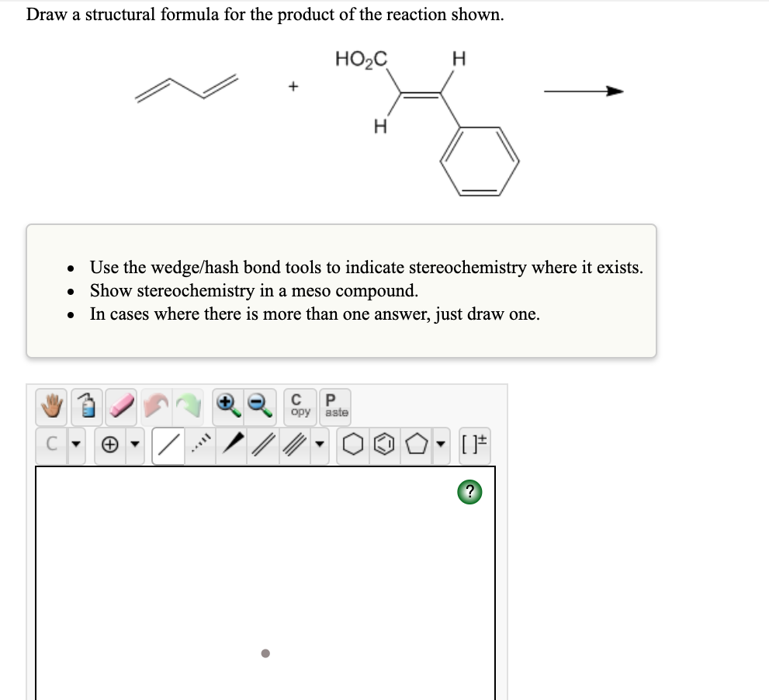Expand the bond type dropdown arrow
The width and height of the screenshot is (769, 700).
click(320, 445)
